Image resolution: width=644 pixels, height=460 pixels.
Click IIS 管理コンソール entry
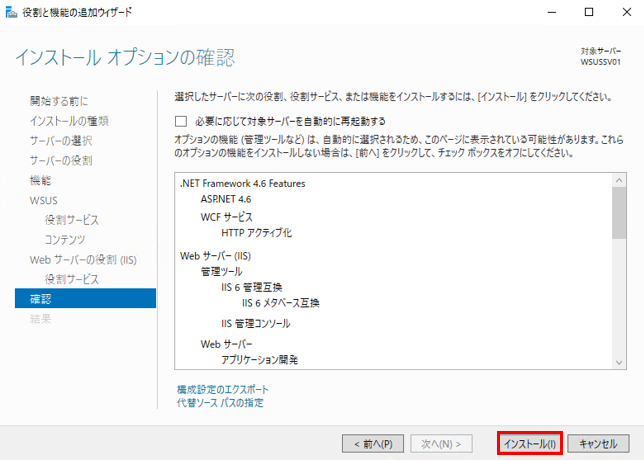256,324
